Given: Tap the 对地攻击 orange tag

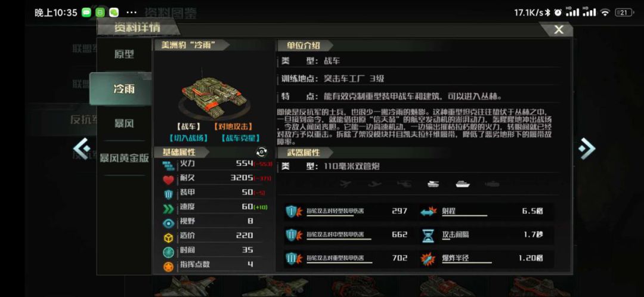Looking at the screenshot, I should click(x=233, y=127).
